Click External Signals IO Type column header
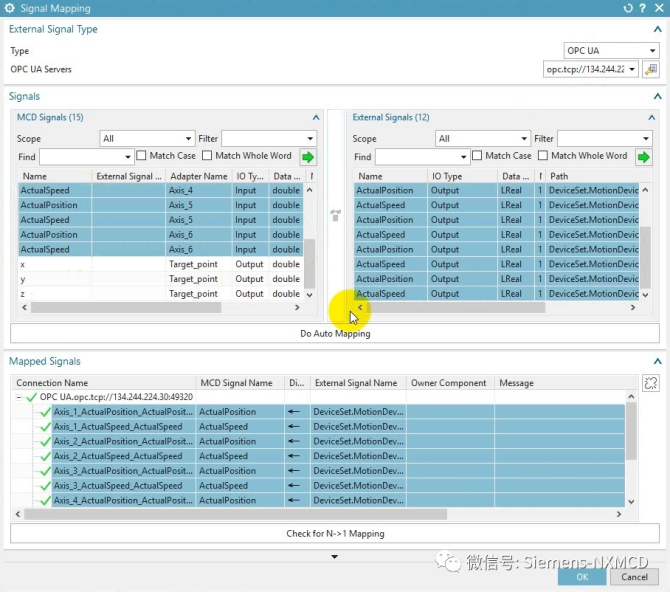This screenshot has height=592, width=670. [x=462, y=176]
